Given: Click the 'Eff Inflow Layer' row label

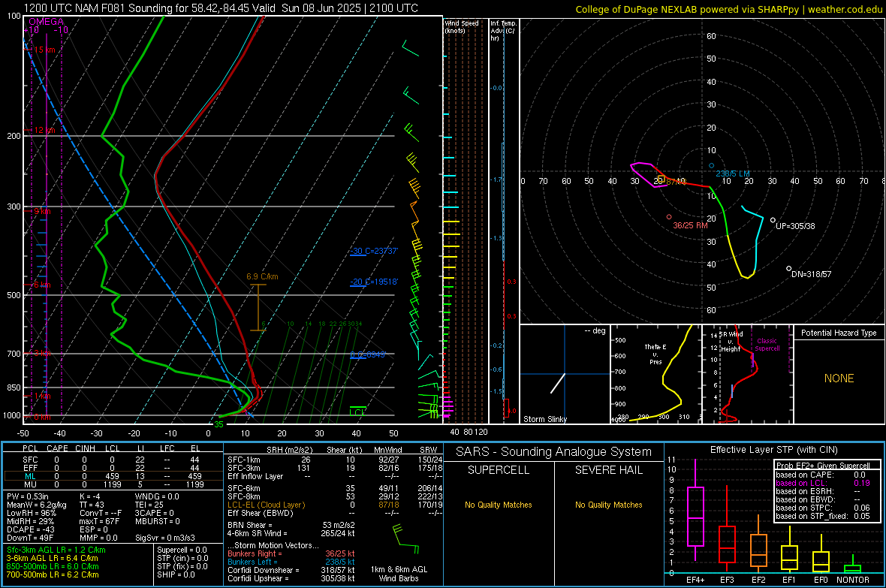Looking at the screenshot, I should pyautogui.click(x=255, y=476).
